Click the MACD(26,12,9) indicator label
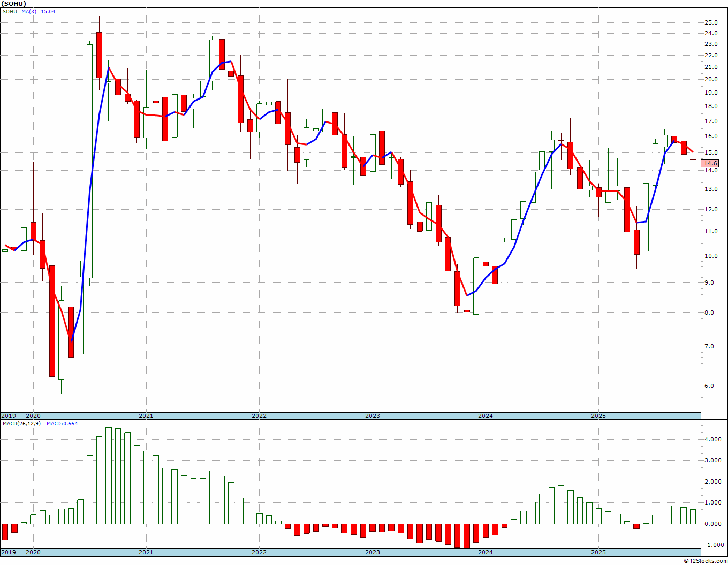Screen dimensions: 728x565 (x=22, y=423)
